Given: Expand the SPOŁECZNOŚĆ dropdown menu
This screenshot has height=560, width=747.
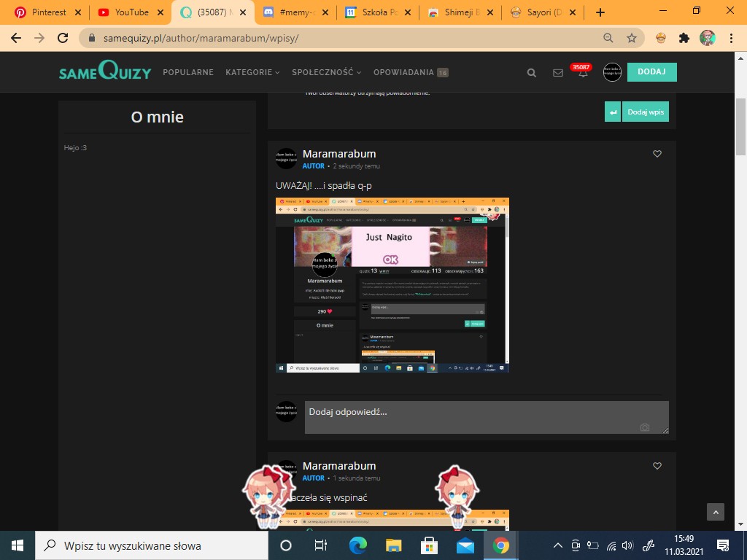Looking at the screenshot, I should 326,72.
